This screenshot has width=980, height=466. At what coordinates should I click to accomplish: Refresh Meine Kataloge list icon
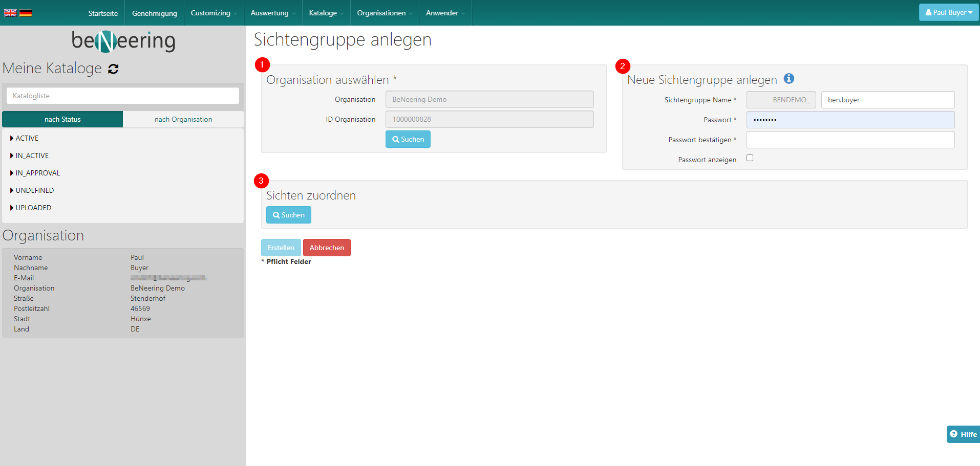coord(113,69)
